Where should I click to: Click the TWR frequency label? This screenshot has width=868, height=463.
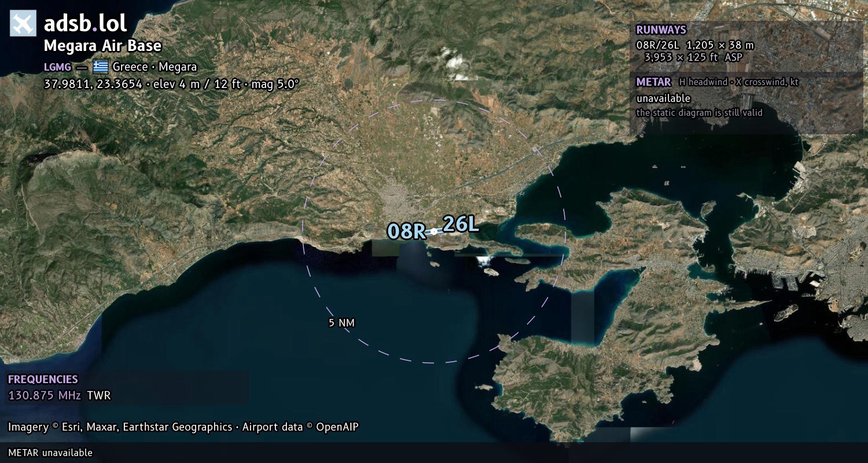point(99,396)
